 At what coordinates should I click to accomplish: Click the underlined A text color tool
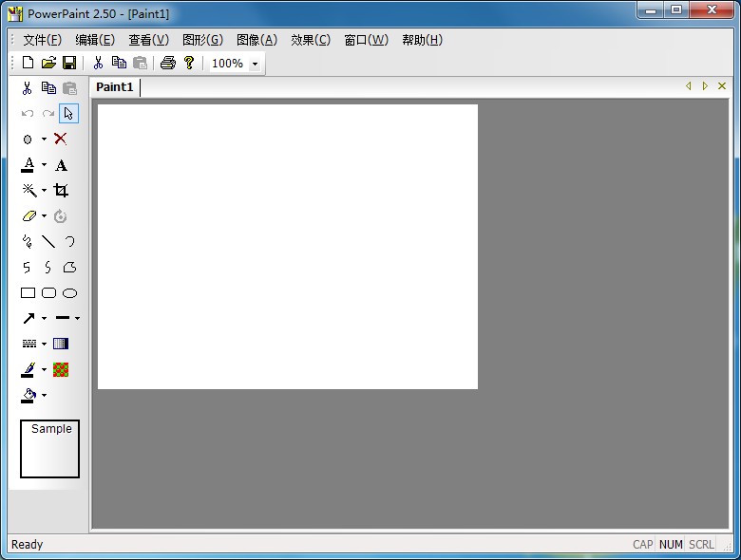tap(28, 165)
